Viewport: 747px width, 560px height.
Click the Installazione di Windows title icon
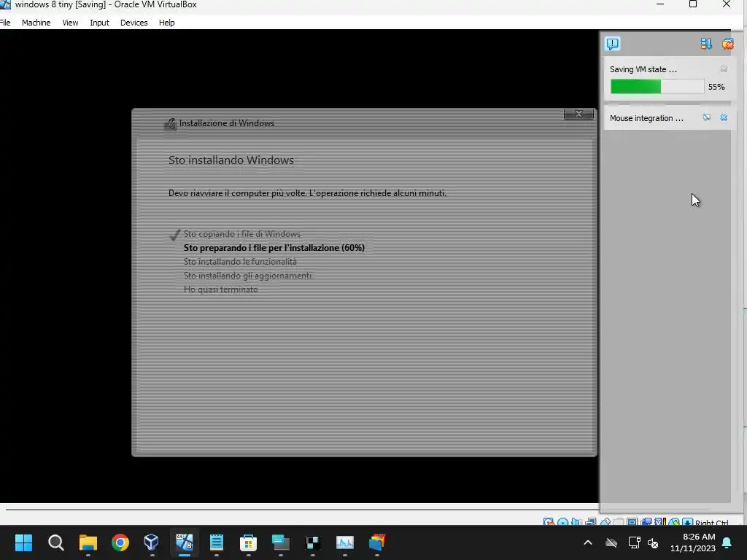(x=170, y=124)
